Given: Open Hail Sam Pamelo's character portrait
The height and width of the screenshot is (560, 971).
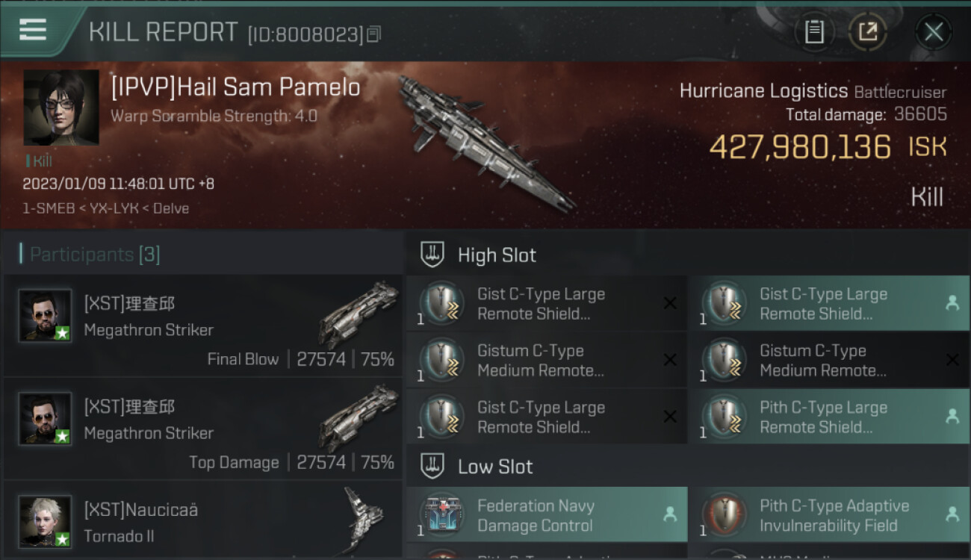Looking at the screenshot, I should coord(61,108).
